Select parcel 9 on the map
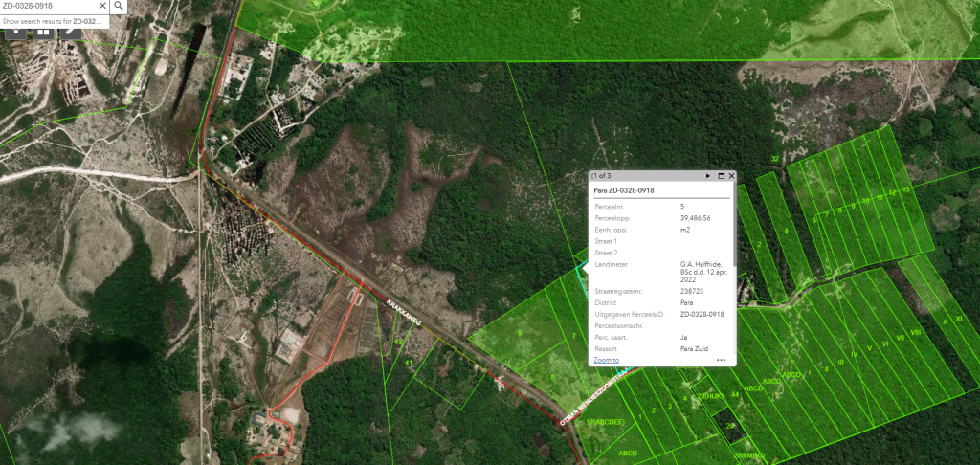 519,332
